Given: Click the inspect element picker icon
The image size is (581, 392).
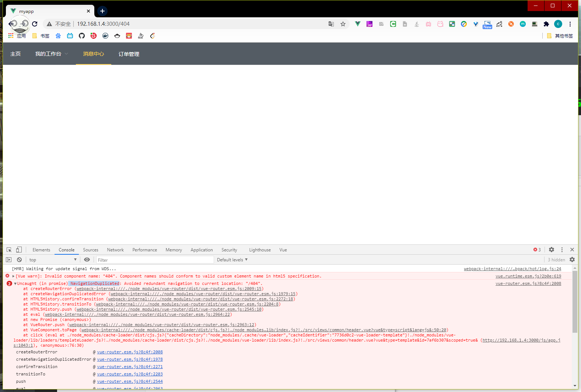Looking at the screenshot, I should [9, 250].
